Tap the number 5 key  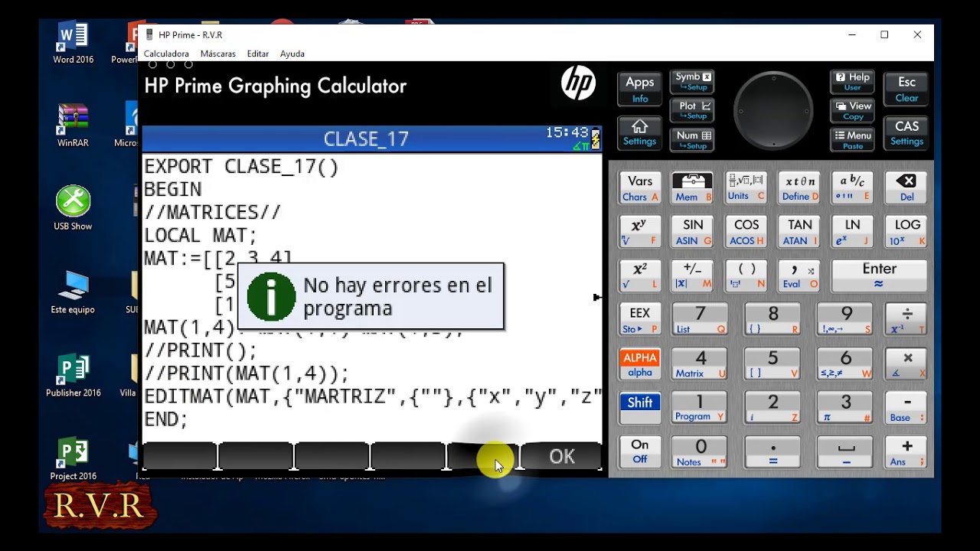(773, 364)
